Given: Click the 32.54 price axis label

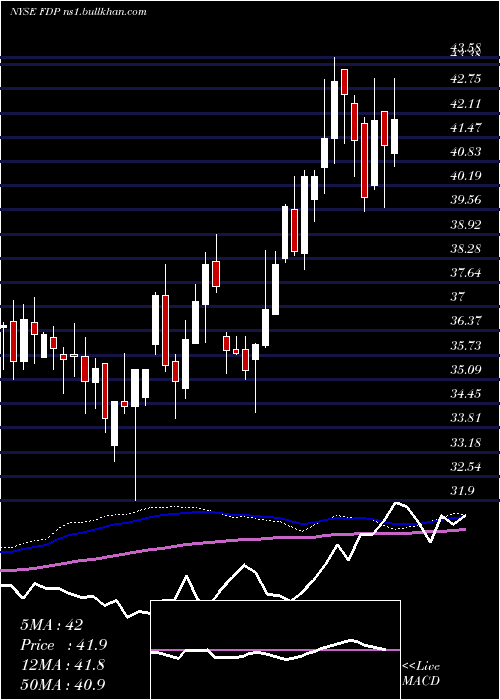Looking at the screenshot, I should pyautogui.click(x=466, y=467).
